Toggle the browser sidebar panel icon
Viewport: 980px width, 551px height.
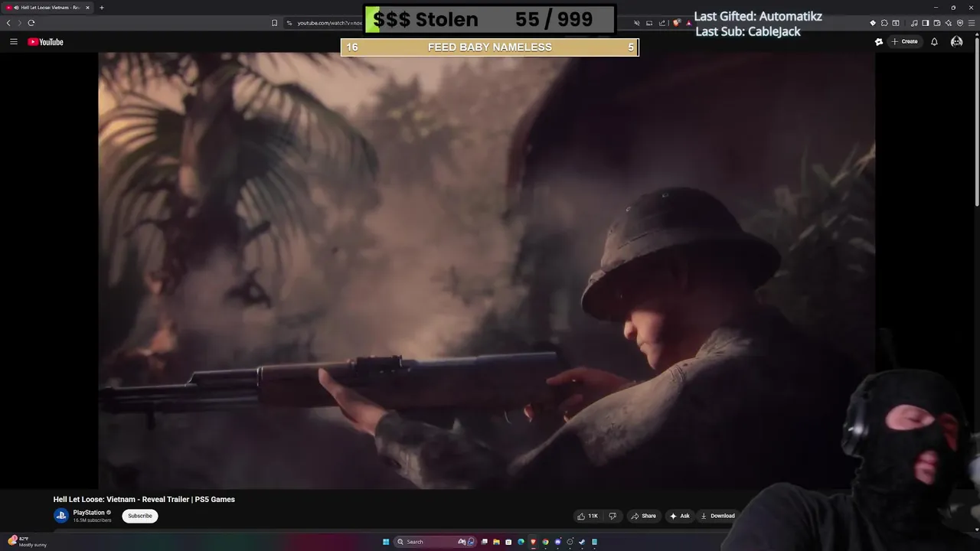pyautogui.click(x=925, y=23)
